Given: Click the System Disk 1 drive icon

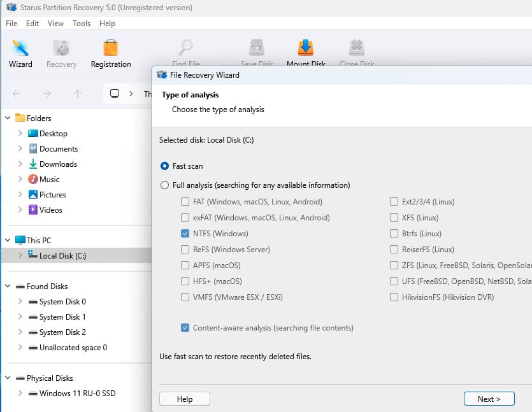Looking at the screenshot, I should click(x=33, y=316).
